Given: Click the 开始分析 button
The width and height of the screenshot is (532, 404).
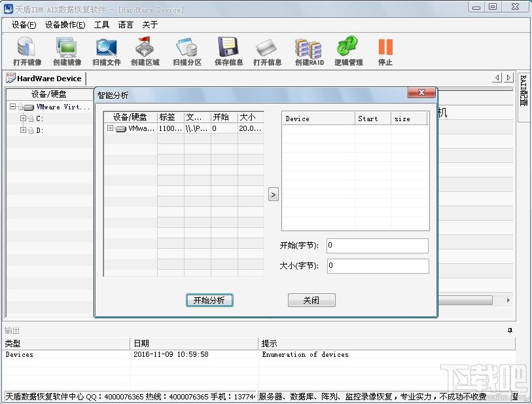Looking at the screenshot, I should [x=209, y=300].
